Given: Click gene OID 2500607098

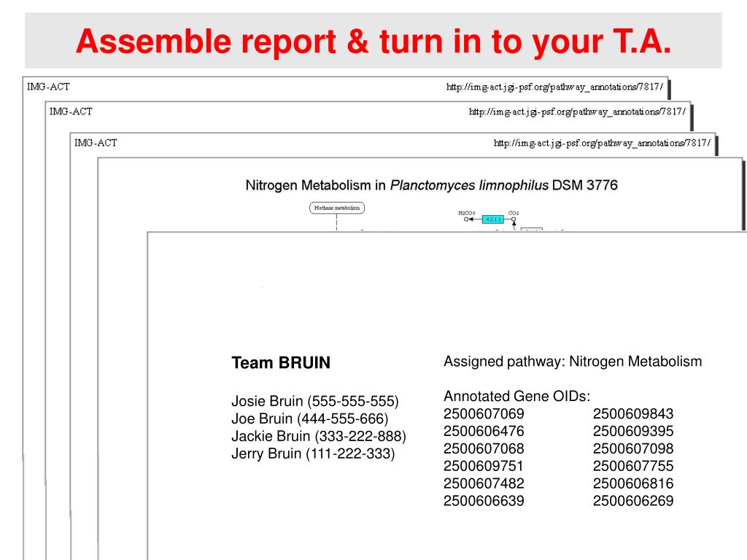Looking at the screenshot, I should 633,448.
